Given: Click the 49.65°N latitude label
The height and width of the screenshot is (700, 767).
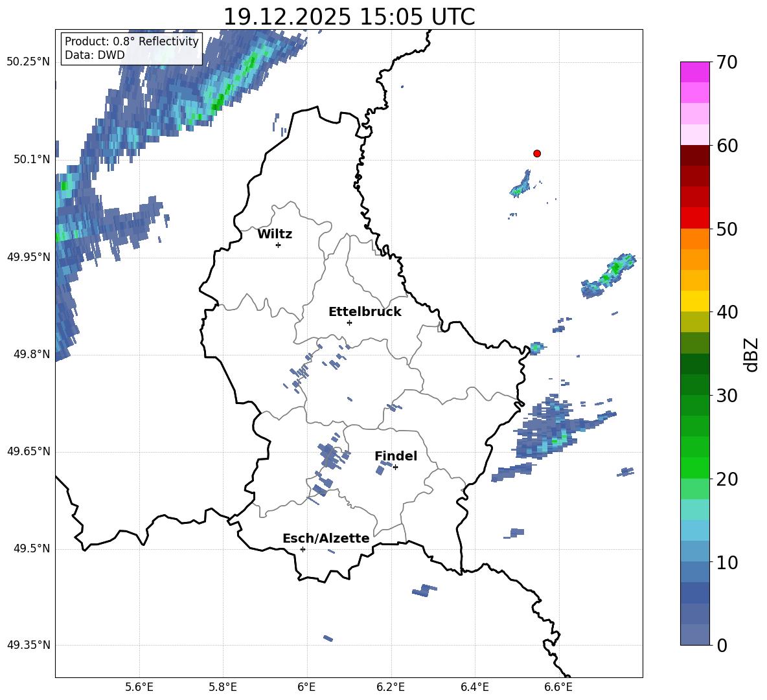Looking at the screenshot, I should (x=29, y=451).
